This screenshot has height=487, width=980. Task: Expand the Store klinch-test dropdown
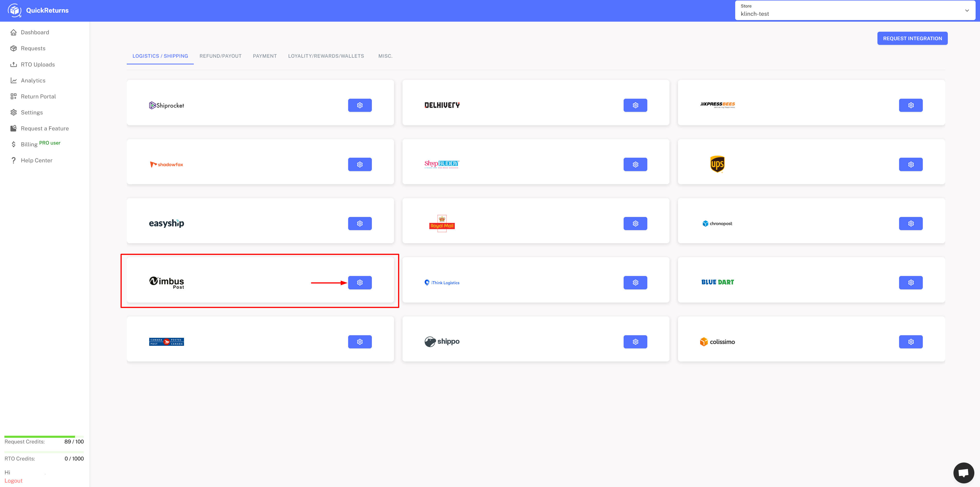[x=855, y=10]
